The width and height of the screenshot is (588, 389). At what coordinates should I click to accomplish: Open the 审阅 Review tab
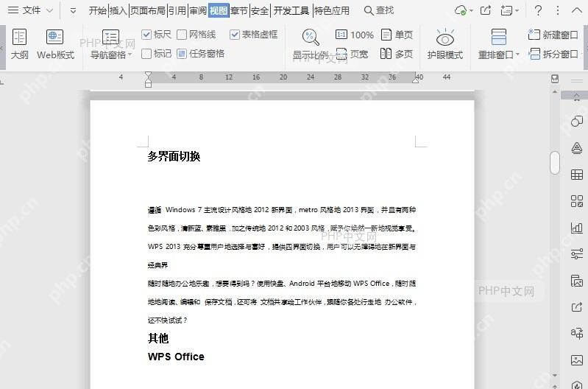(198, 10)
